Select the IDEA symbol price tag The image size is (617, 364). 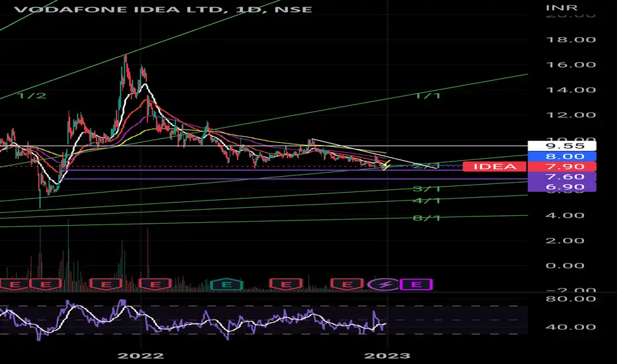(495, 167)
